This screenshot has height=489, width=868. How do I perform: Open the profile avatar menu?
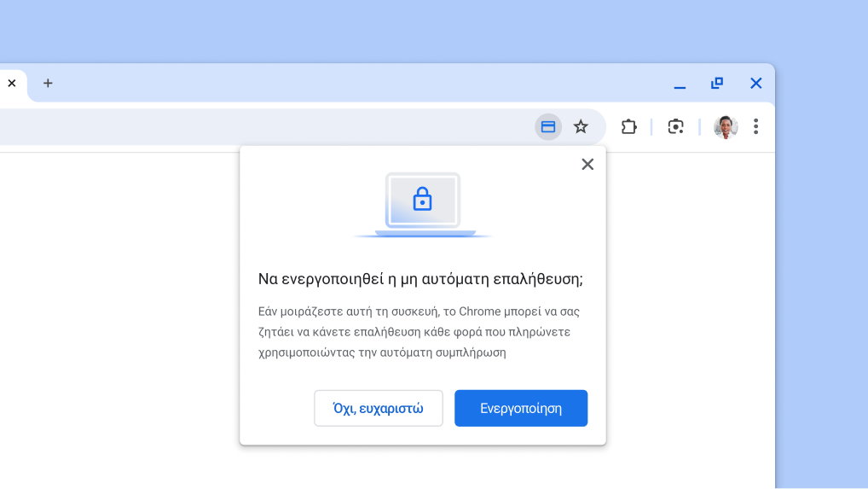[726, 127]
